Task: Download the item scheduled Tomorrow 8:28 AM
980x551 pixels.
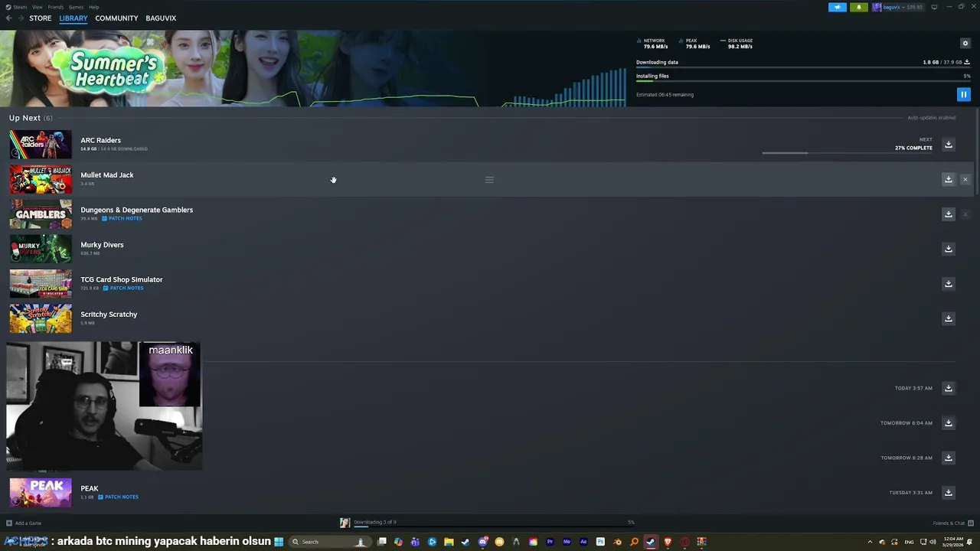Action: (948, 458)
